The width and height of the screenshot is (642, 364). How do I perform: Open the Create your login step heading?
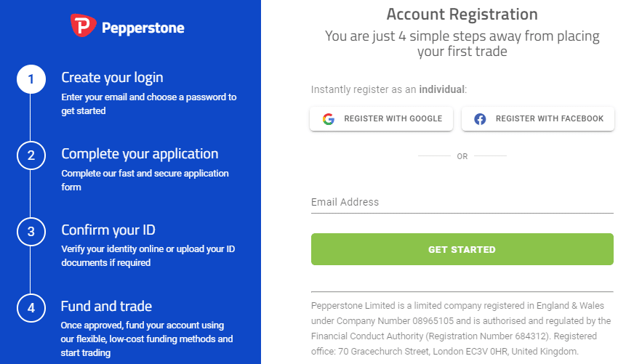click(112, 78)
